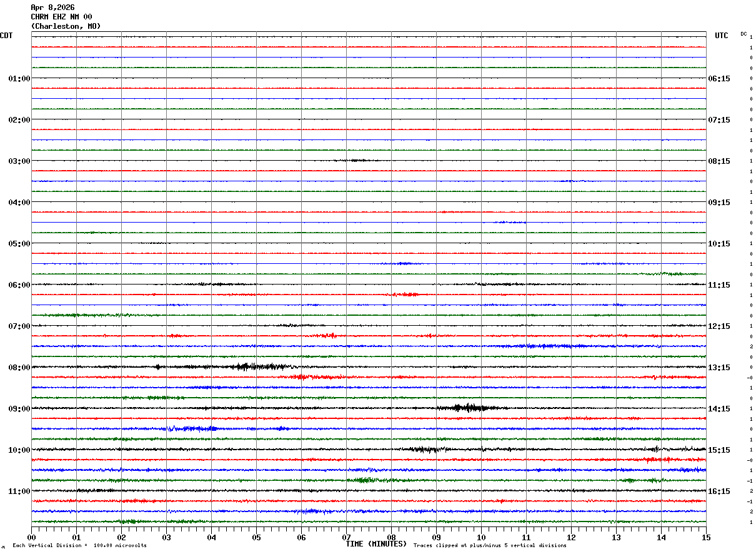Click the UTC column header
756x554 pixels.
[722, 36]
